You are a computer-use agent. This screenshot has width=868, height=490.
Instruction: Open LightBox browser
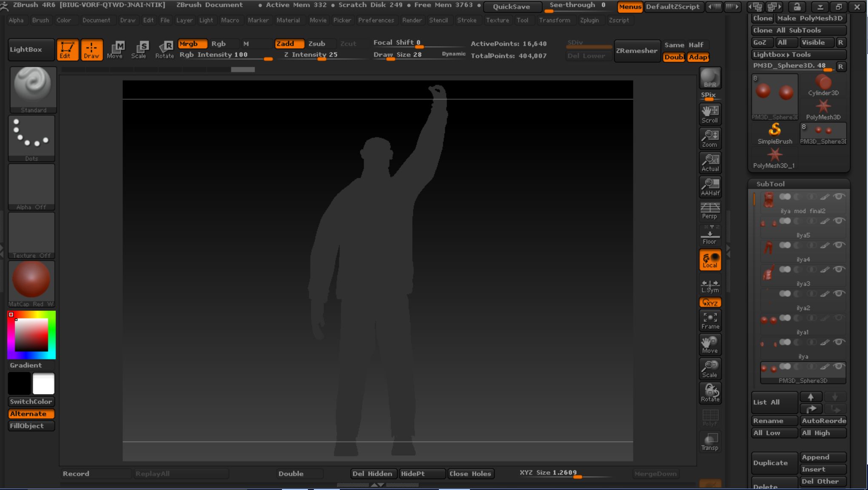point(31,49)
